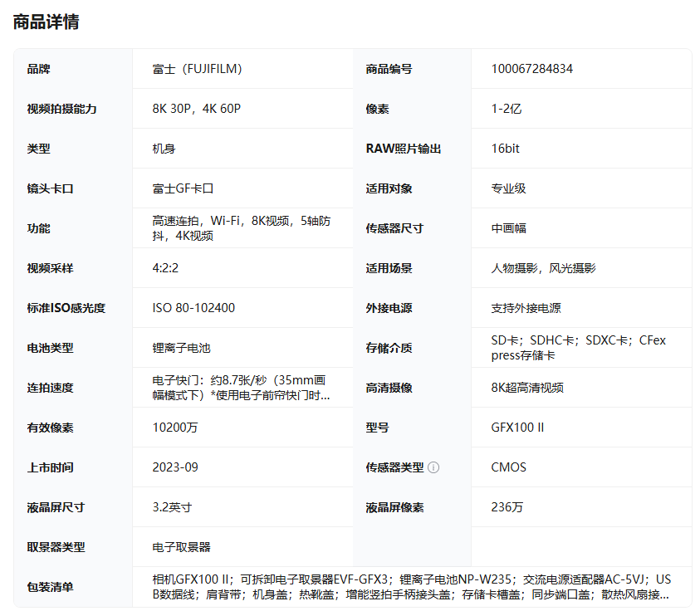Click the 上市时间 label
This screenshot has width=700, height=611.
50,467
